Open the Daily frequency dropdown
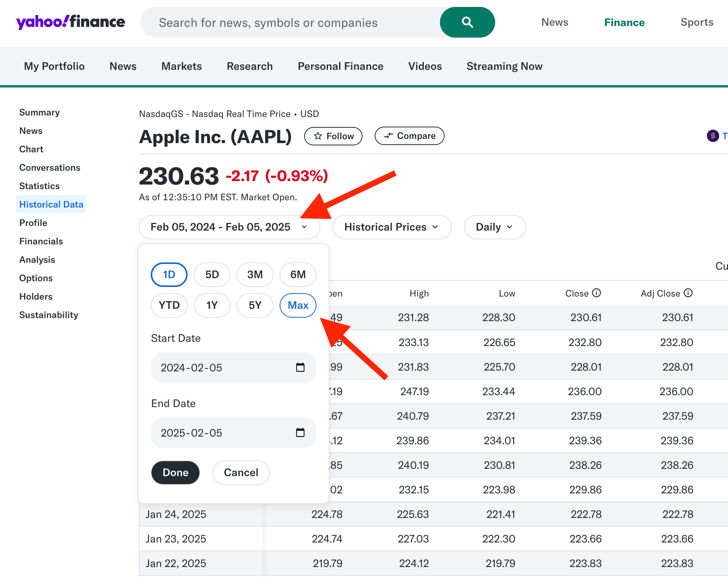The width and height of the screenshot is (728, 577). [495, 227]
